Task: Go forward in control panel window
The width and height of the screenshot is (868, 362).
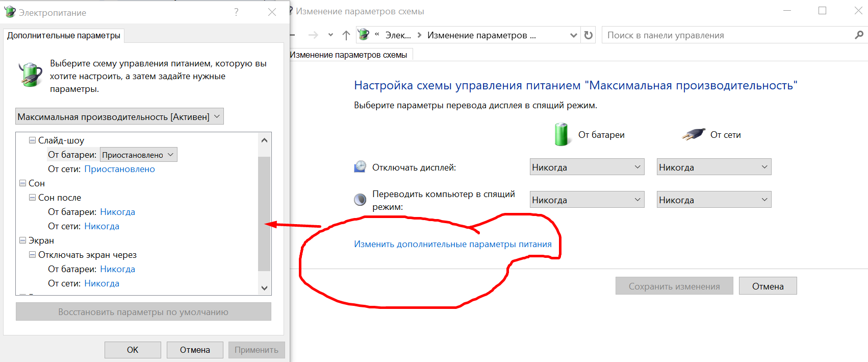Action: 313,35
